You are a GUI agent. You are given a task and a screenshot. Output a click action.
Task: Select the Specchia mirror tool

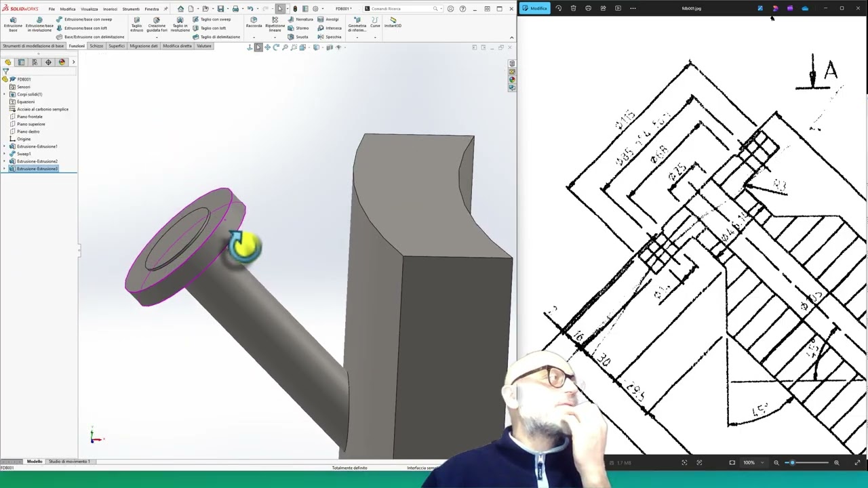point(330,37)
